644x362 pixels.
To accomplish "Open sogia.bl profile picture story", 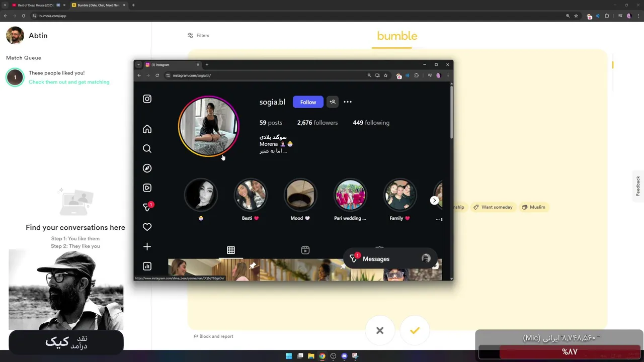I will click(208, 126).
